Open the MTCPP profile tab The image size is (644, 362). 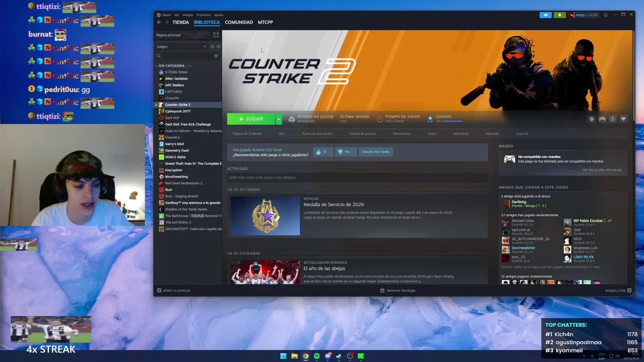[265, 22]
